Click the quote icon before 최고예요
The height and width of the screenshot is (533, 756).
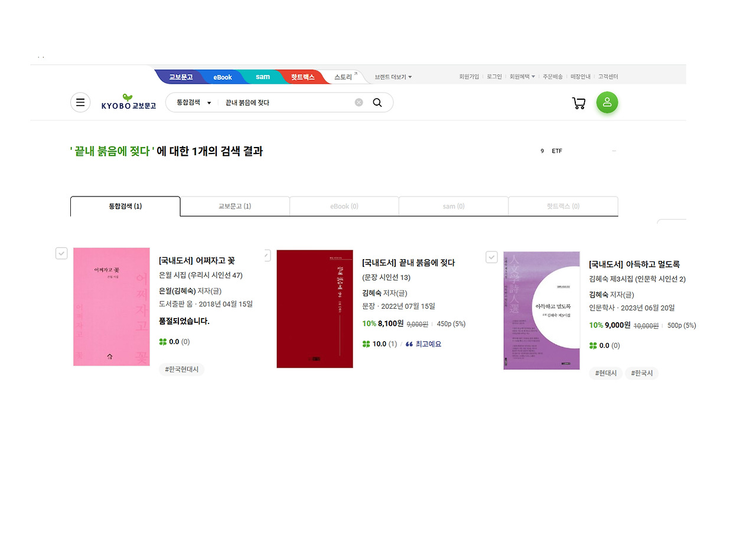click(x=410, y=344)
